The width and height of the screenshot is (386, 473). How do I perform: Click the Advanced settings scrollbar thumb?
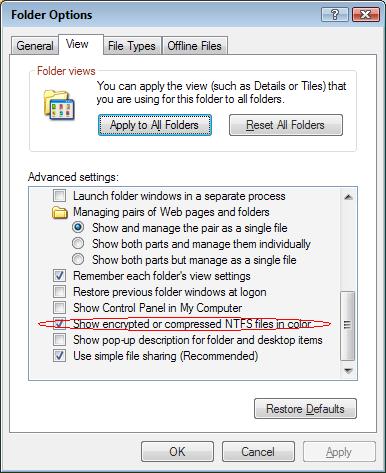[x=348, y=325]
